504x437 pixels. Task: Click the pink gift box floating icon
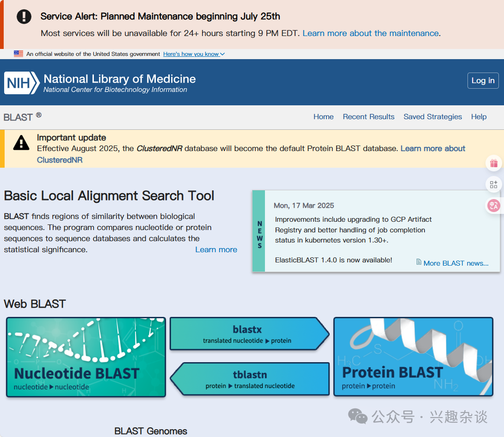(493, 163)
